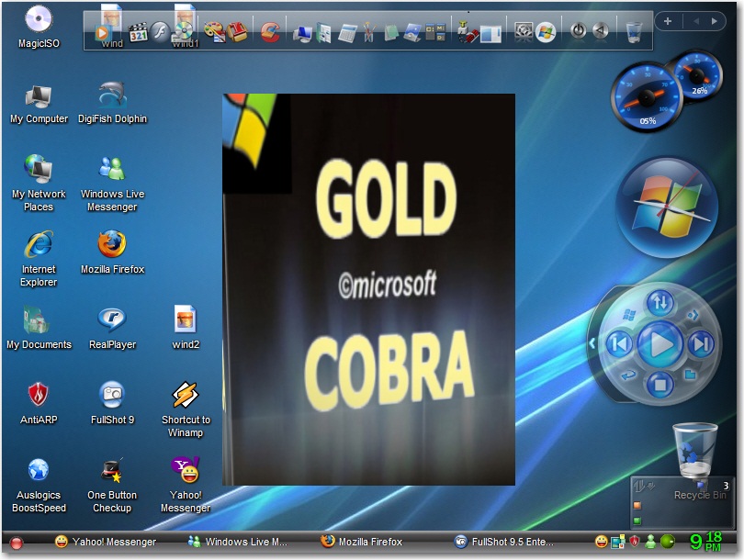Click the picture frame dock icon
744x560 pixels.
[x=412, y=33]
